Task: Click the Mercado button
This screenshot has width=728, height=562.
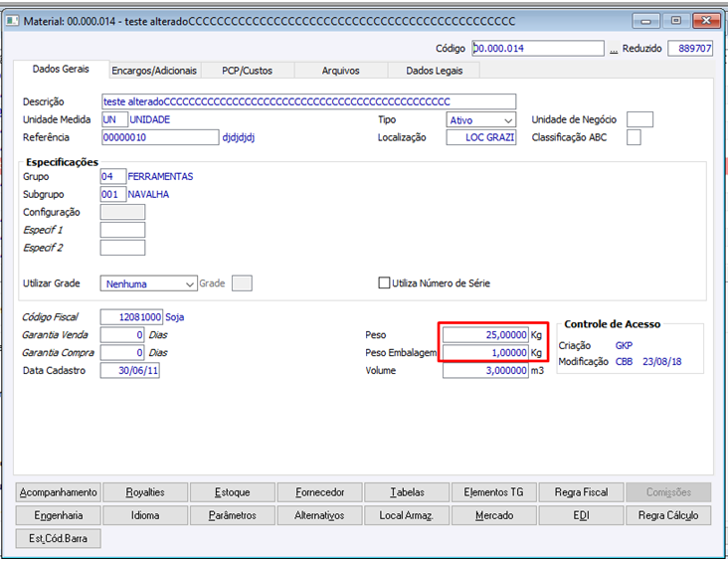Action: (x=494, y=515)
